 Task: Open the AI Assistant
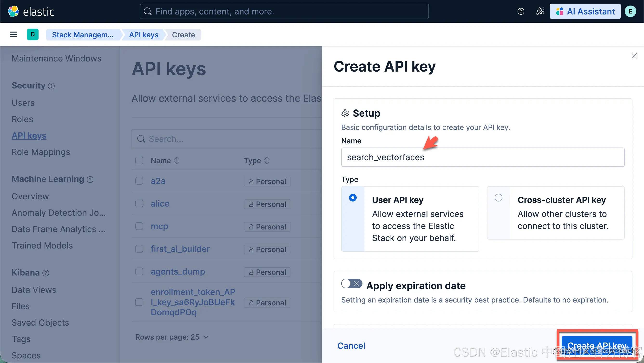tap(585, 11)
